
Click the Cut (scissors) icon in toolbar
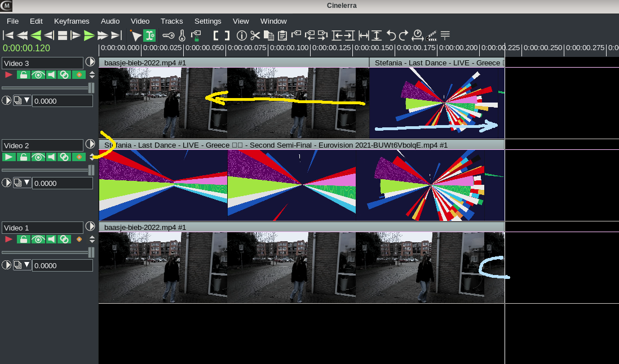[x=255, y=35]
